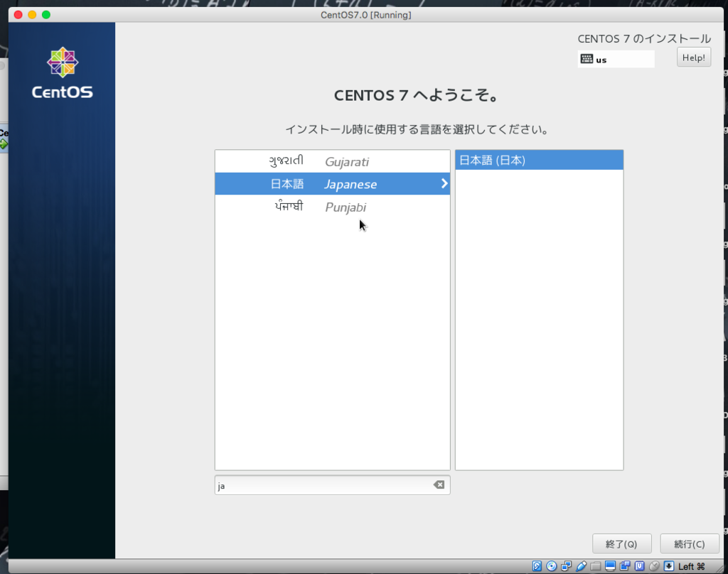Minimize the CentOS7.0 VM window
Viewport: 728px width, 574px height.
tap(32, 15)
